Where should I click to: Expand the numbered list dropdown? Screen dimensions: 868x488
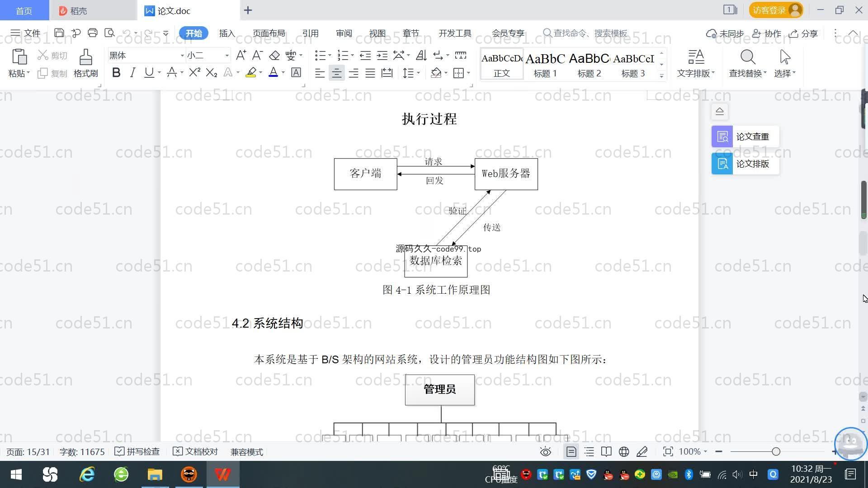coord(352,56)
